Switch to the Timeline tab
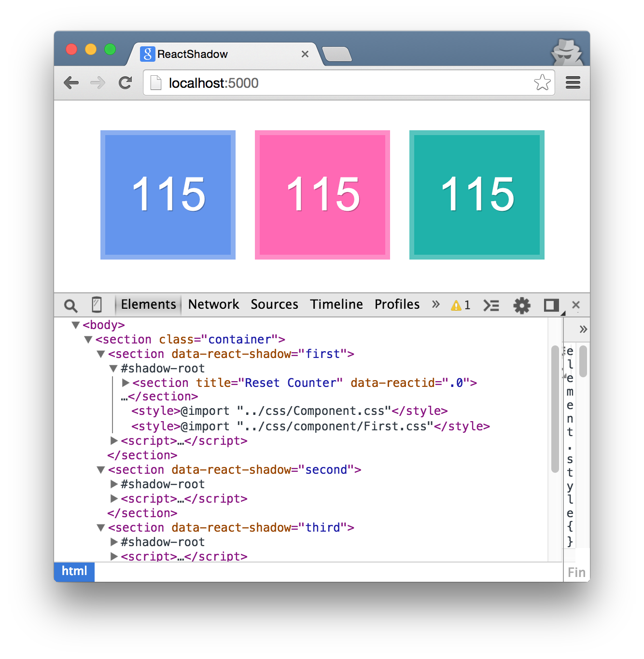Screen dimensions: 644x659 (336, 304)
